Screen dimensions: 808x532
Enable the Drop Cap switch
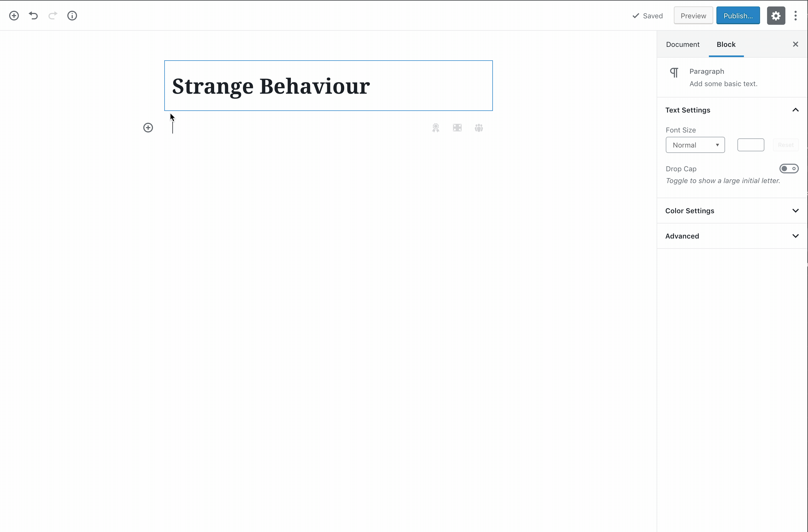coord(789,169)
